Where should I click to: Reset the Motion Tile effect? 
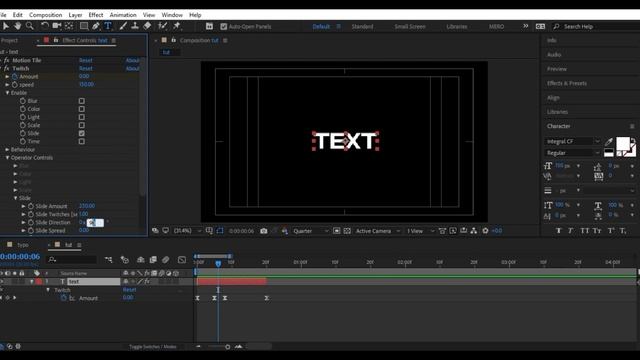[x=86, y=60]
